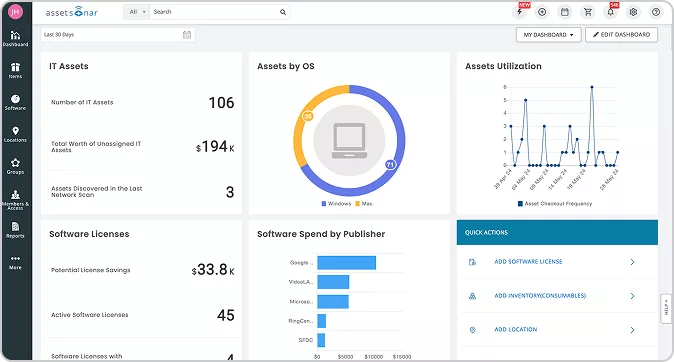
Task: Click Add Location link
Action: coord(515,329)
